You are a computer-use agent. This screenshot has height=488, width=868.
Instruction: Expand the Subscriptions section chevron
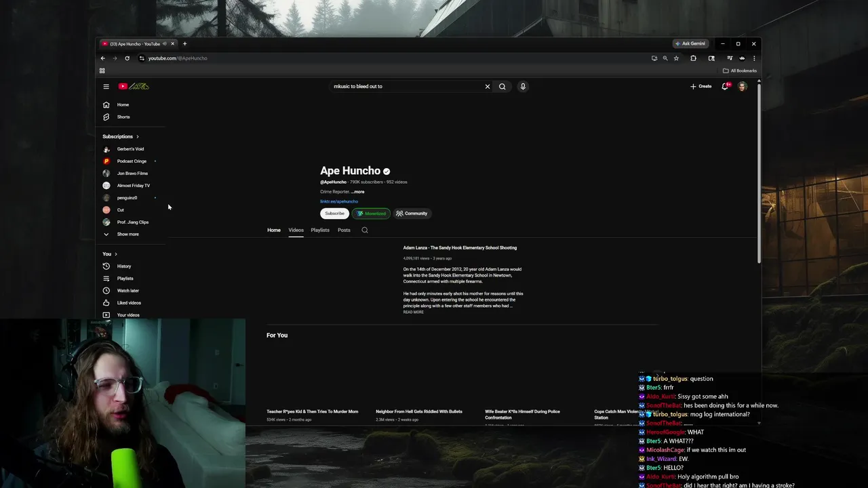(138, 137)
